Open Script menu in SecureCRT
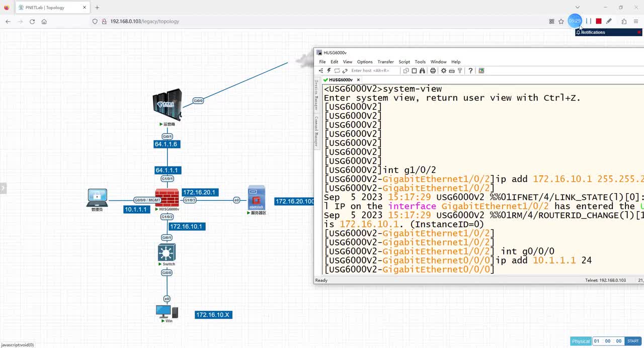The height and width of the screenshot is (348, 644). [x=405, y=62]
